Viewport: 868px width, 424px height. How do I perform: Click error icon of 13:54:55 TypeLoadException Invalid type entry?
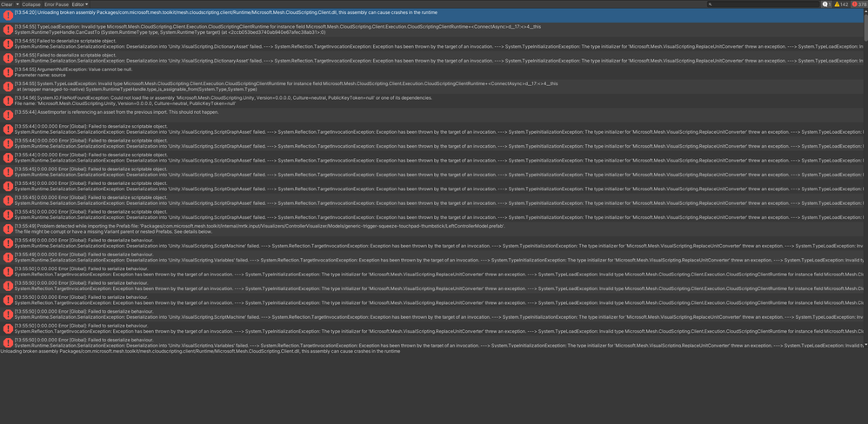pos(8,30)
